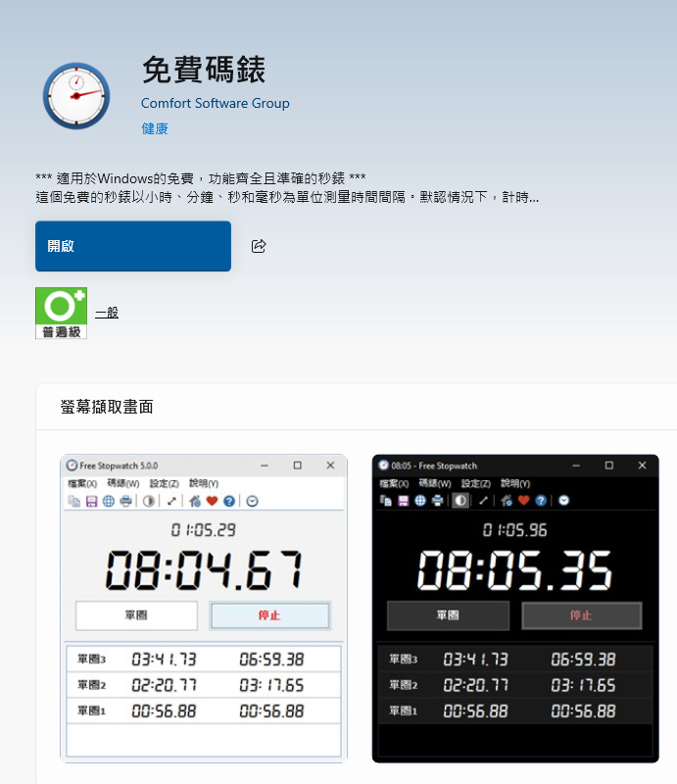Select the 單圈3 row in the dark stopwatch window
Image resolution: width=677 pixels, height=784 pixels.
[515, 659]
